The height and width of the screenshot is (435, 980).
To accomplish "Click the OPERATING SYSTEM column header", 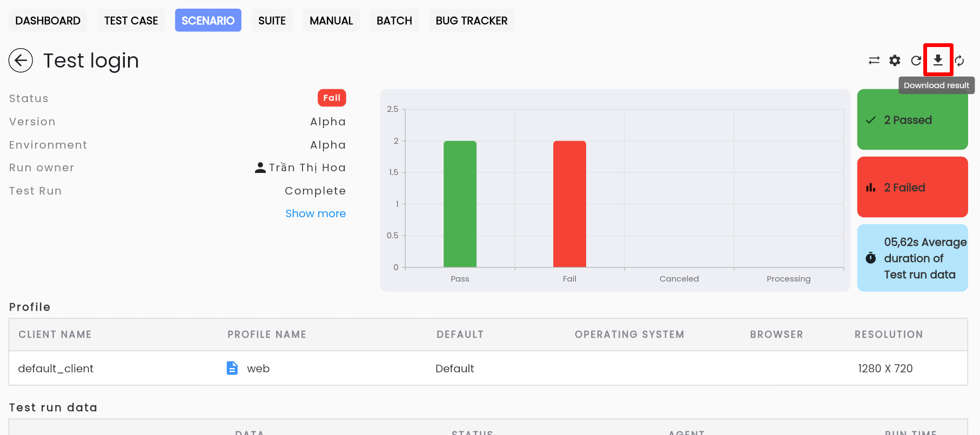I will pos(629,334).
